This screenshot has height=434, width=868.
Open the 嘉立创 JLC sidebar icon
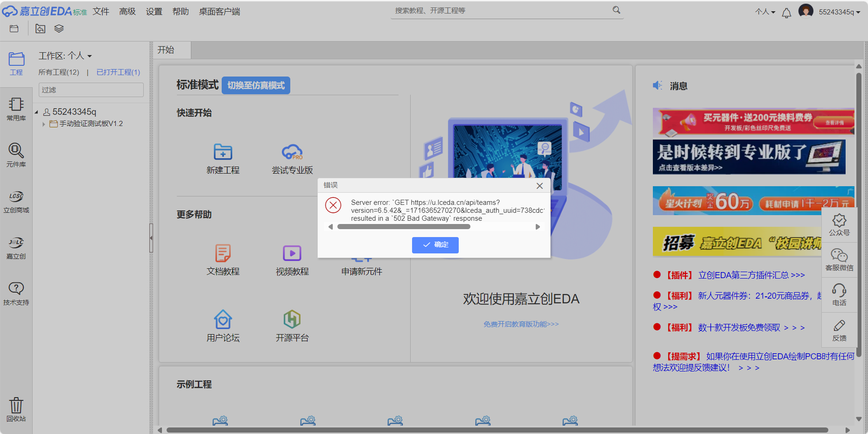(16, 247)
